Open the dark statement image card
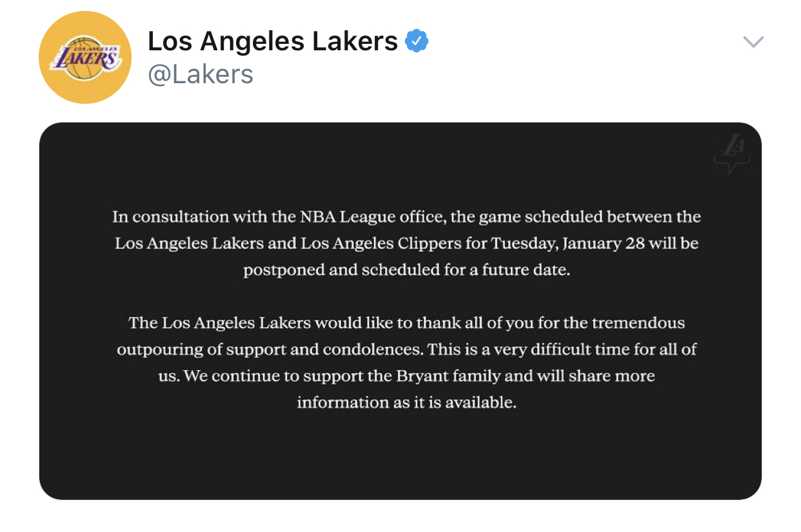The height and width of the screenshot is (532, 801). 400,311
